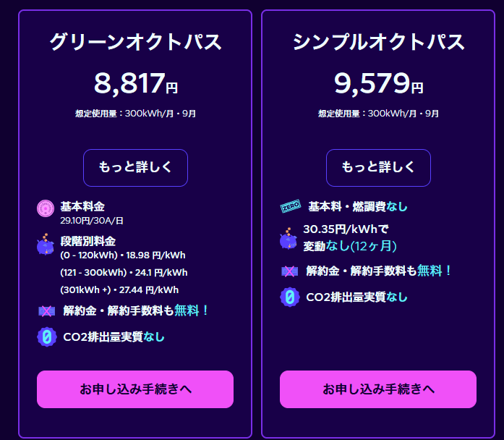Click the piggy bank icon beside 段階別料金
The height and width of the screenshot is (440, 504).
pos(46,245)
